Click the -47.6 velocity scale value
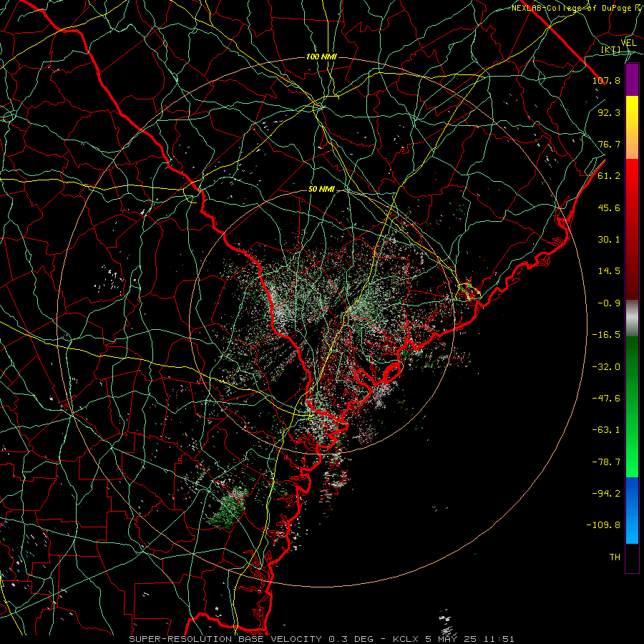Image resolution: width=644 pixels, height=644 pixels. tap(606, 399)
